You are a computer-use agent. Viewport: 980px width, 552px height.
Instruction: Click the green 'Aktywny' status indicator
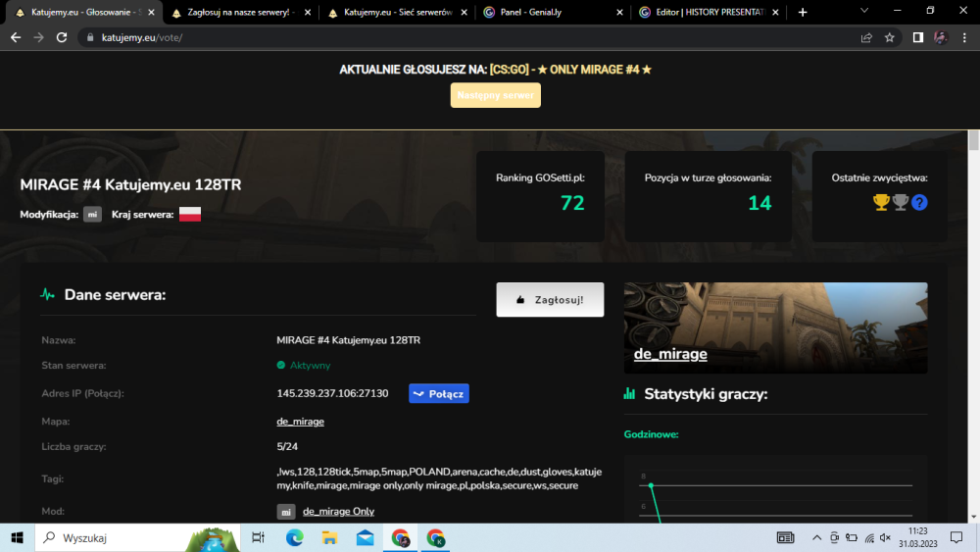point(304,365)
